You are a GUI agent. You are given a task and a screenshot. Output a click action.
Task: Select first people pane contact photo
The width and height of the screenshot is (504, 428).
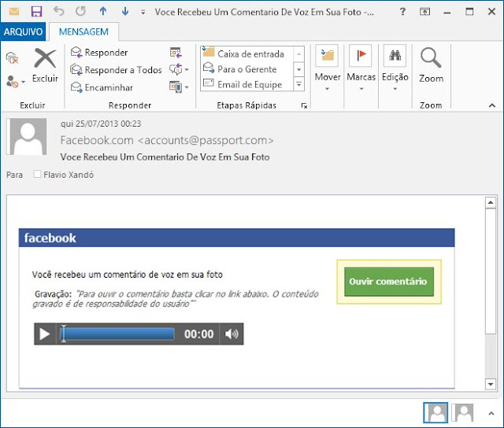[435, 413]
